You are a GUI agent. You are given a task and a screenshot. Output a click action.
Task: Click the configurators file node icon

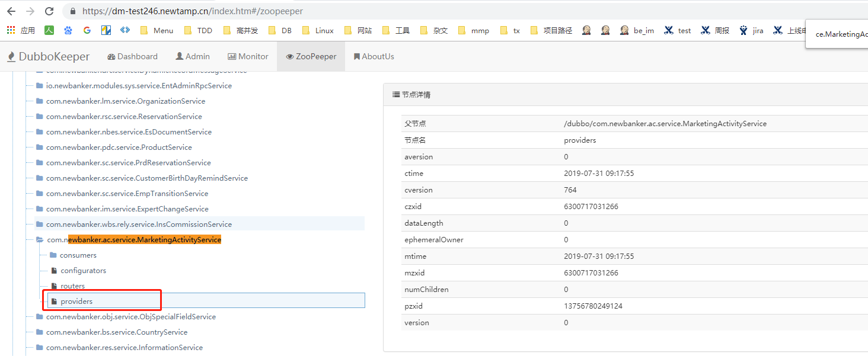(54, 271)
